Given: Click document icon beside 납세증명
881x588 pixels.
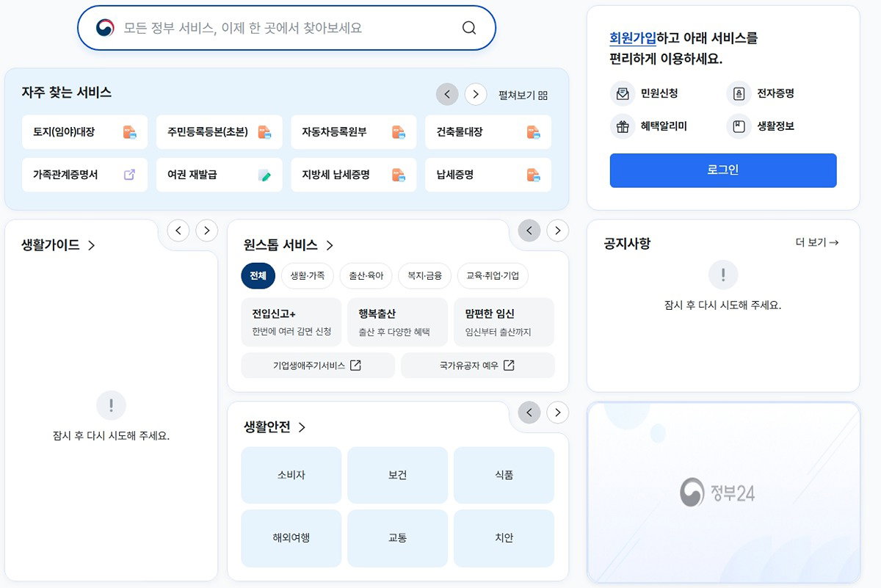Looking at the screenshot, I should click(x=533, y=175).
